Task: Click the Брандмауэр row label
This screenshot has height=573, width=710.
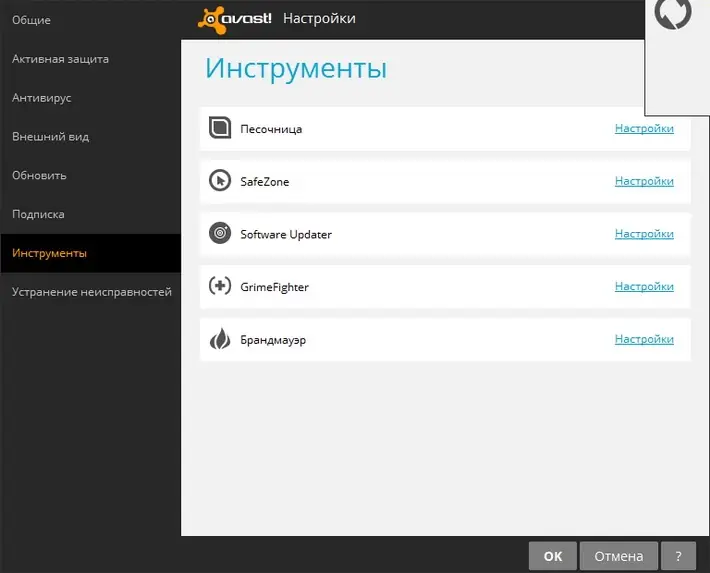Action: coord(273,340)
